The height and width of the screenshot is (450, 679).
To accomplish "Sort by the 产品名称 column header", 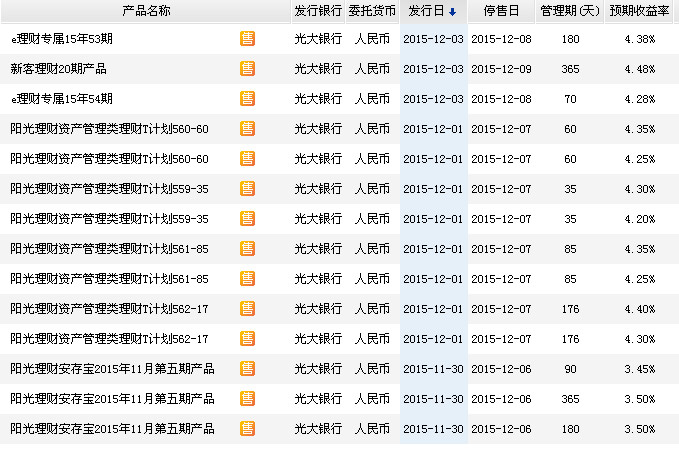I will pyautogui.click(x=146, y=11).
